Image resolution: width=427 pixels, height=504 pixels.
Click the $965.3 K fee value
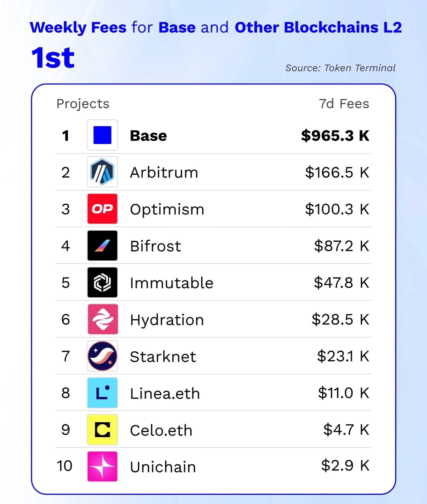[335, 136]
